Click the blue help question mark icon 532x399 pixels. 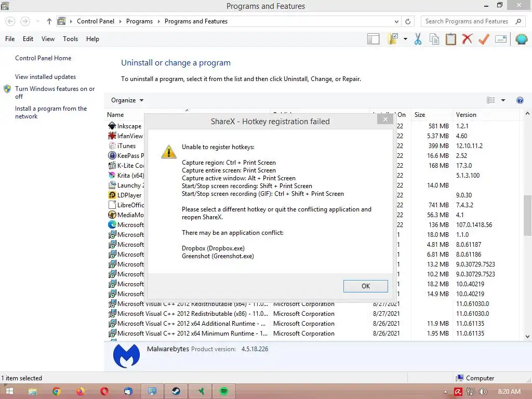pos(520,100)
